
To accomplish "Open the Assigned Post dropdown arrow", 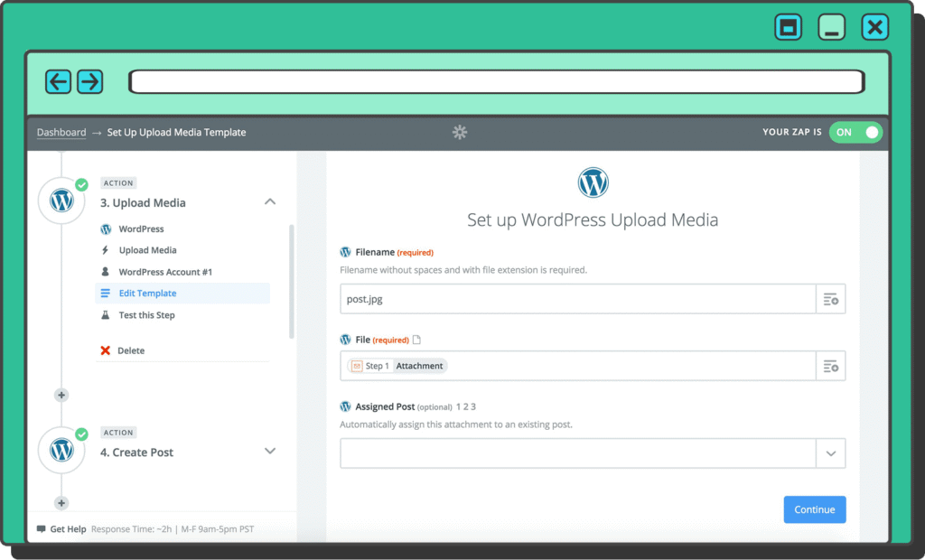I will 831,453.
